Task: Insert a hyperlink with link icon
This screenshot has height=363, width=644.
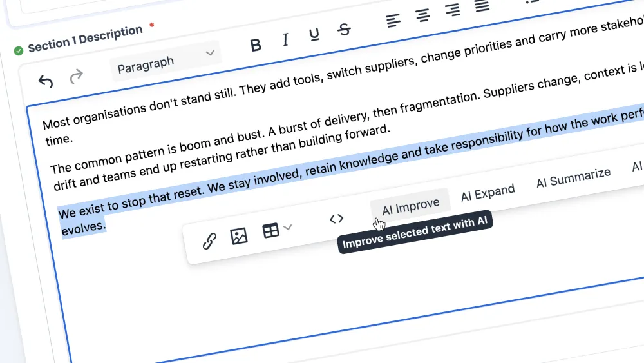Action: click(209, 242)
